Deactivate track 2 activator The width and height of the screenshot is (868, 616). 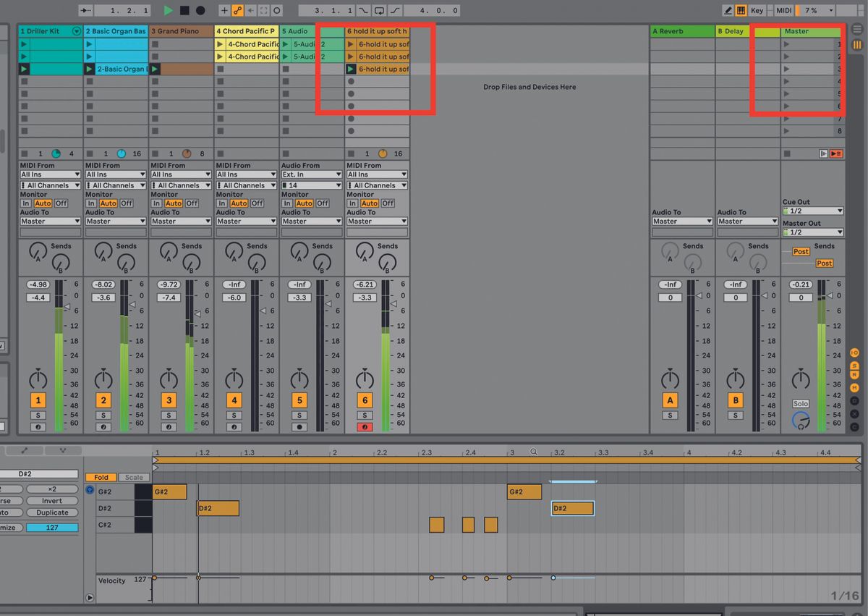point(103,400)
